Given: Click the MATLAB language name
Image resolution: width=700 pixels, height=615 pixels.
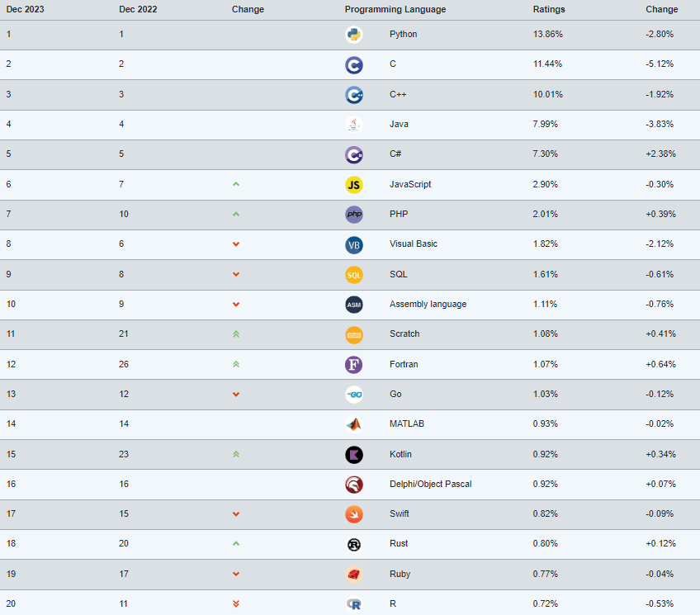Looking at the screenshot, I should [x=407, y=423].
